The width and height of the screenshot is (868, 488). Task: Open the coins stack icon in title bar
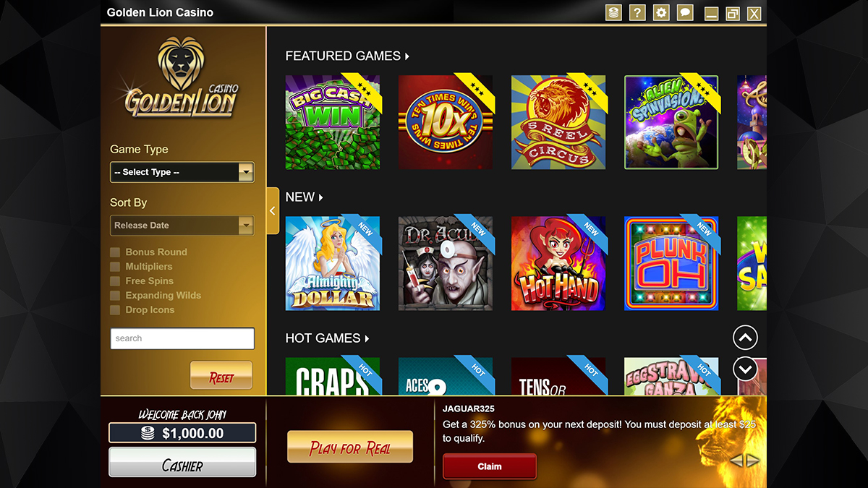(613, 12)
